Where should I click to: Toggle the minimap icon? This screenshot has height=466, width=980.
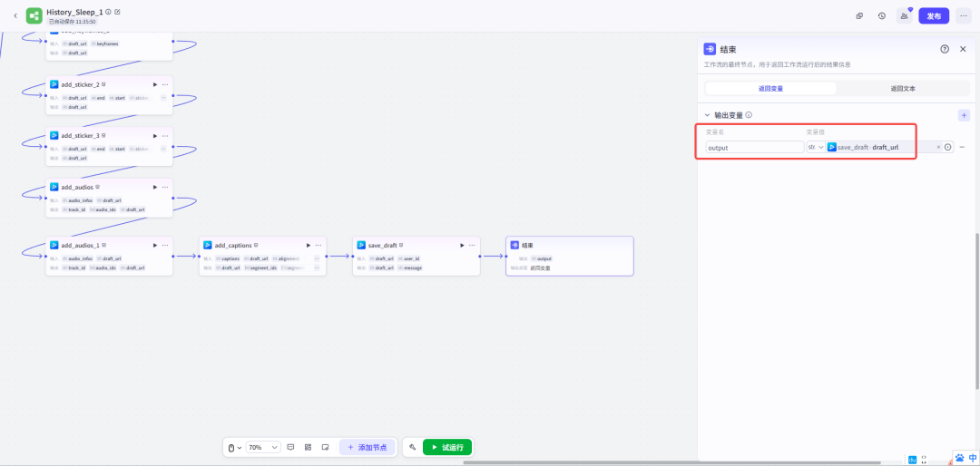tap(325, 447)
